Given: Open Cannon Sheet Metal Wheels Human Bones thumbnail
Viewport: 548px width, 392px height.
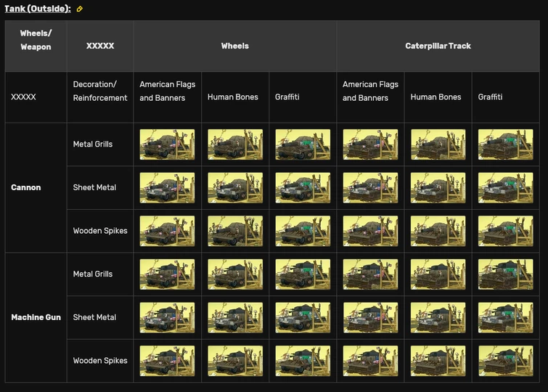Looking at the screenshot, I should coord(235,188).
